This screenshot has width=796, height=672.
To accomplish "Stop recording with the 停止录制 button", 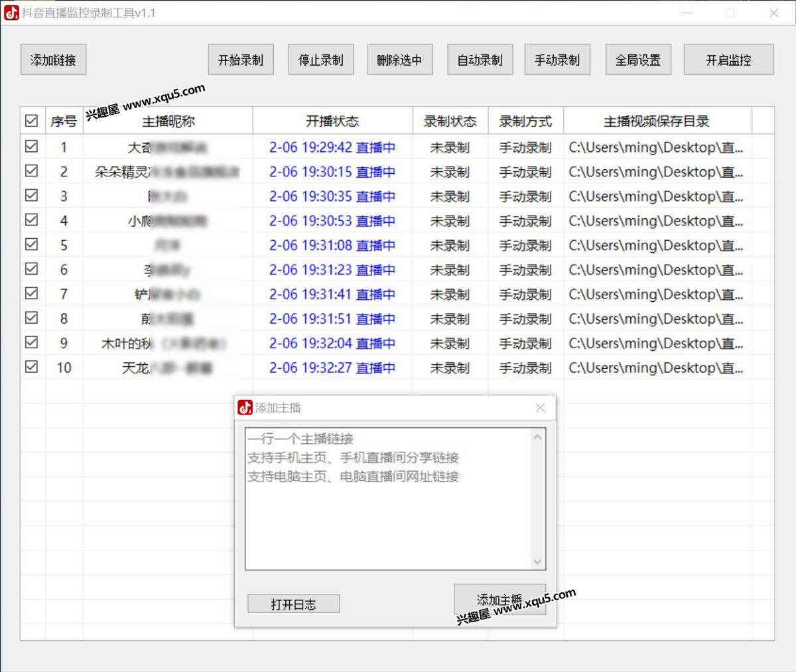I will (321, 60).
